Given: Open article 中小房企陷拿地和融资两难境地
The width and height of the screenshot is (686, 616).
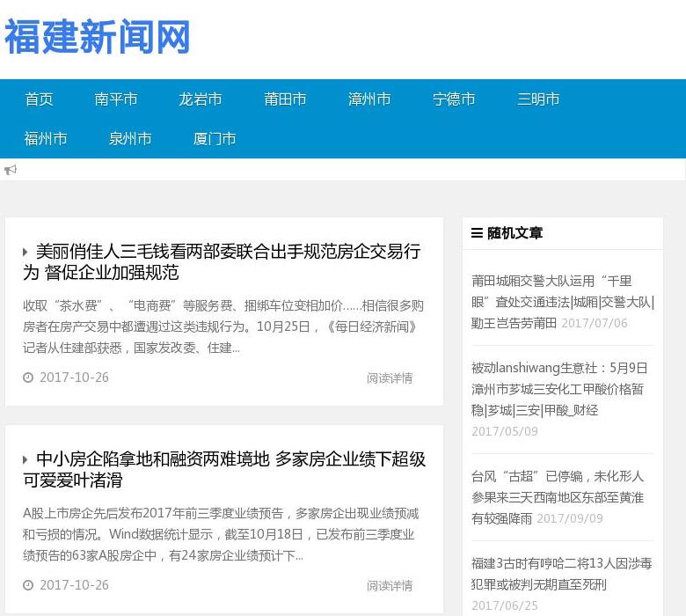Looking at the screenshot, I should pyautogui.click(x=224, y=469).
